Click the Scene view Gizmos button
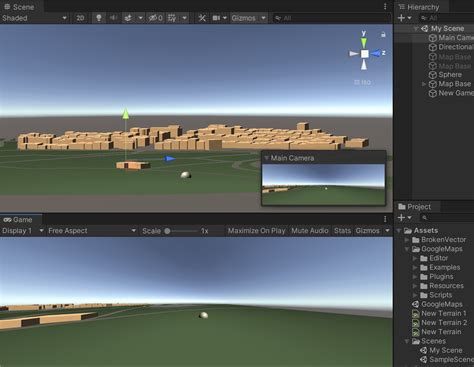Image resolution: width=474 pixels, height=367 pixels. tap(244, 18)
